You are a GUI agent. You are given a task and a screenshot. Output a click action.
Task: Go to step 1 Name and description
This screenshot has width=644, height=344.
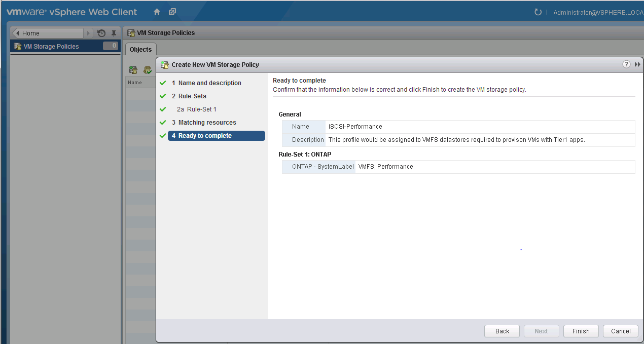click(x=206, y=83)
